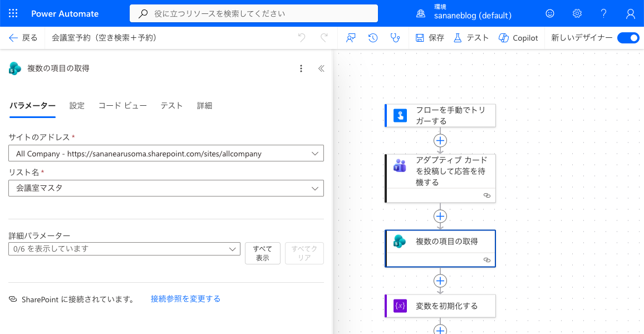644x334 pixels.
Task: Select the 複数の項目の取得 canvas card
Action: (x=440, y=248)
